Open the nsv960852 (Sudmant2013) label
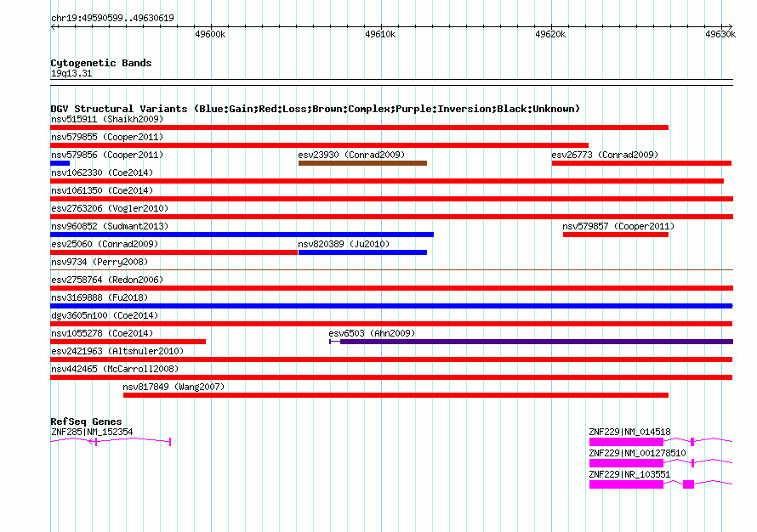This screenshot has height=532, width=757. [110, 226]
